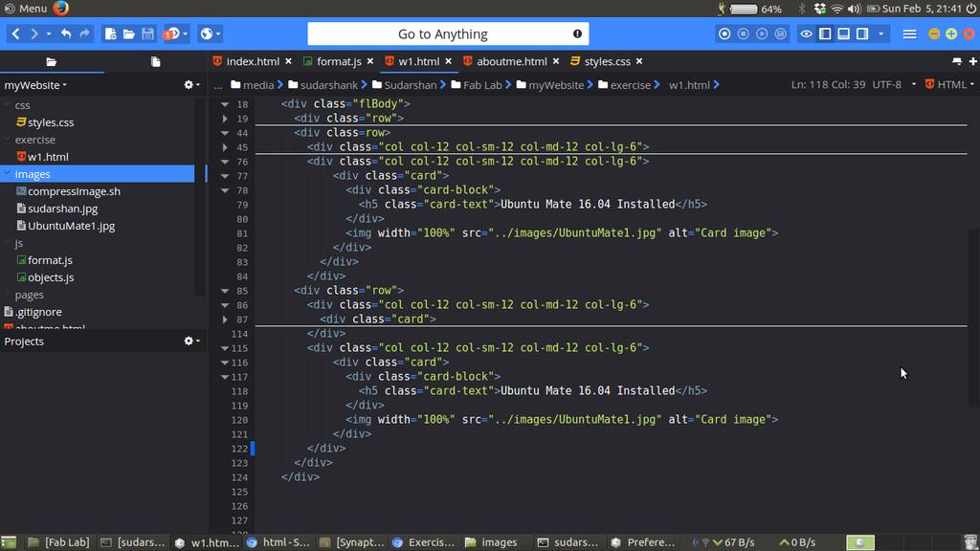Open images window in taskbar
The height and width of the screenshot is (551, 980).
(x=491, y=542)
